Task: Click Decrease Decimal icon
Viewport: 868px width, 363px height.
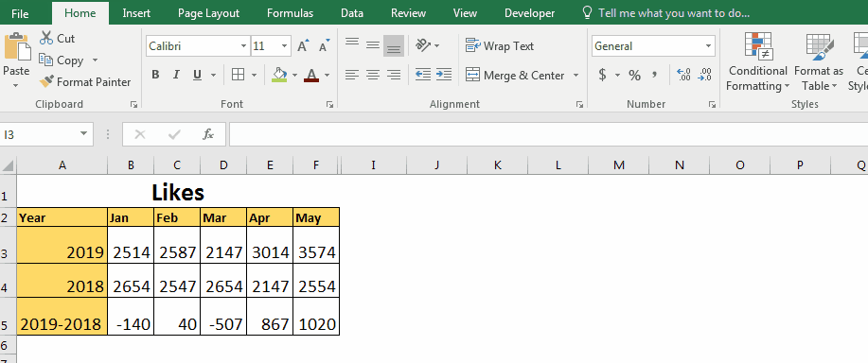Action: pos(704,75)
